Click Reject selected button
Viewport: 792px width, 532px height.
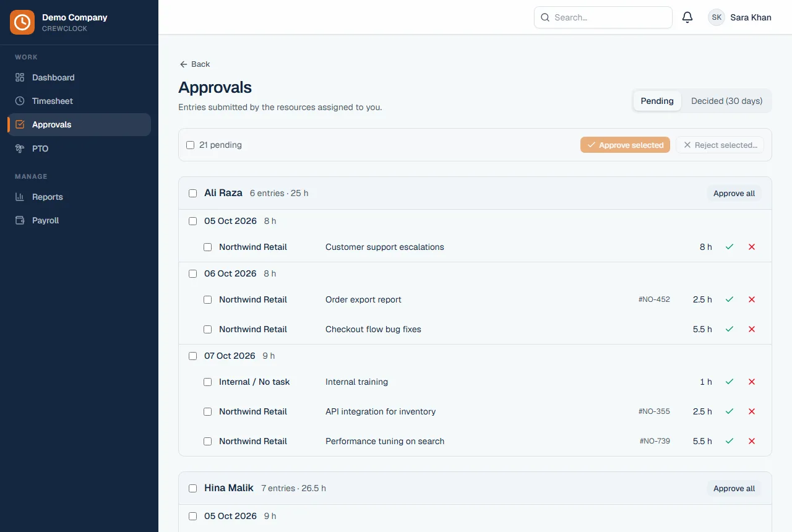tap(720, 145)
